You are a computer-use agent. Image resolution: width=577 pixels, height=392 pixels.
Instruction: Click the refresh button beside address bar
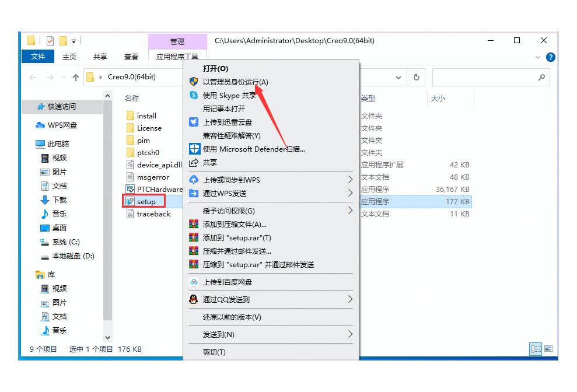416,77
